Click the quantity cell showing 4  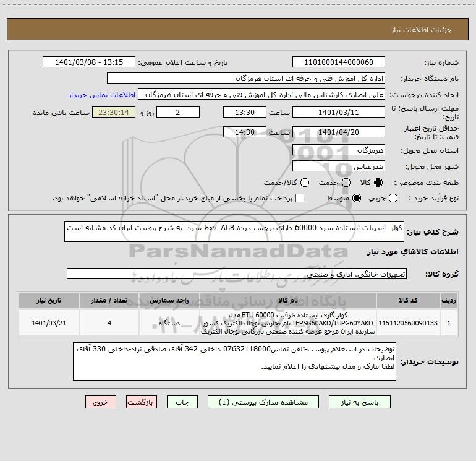(x=109, y=323)
